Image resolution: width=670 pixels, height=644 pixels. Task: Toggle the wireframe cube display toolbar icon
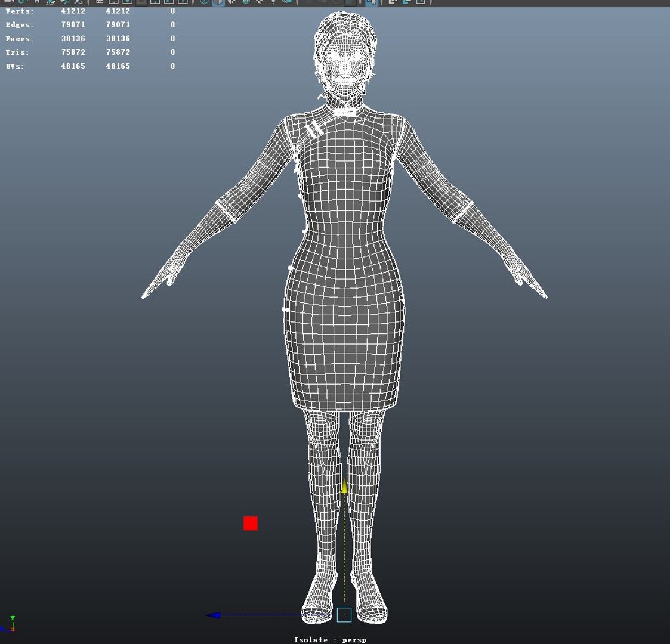coord(204,2)
